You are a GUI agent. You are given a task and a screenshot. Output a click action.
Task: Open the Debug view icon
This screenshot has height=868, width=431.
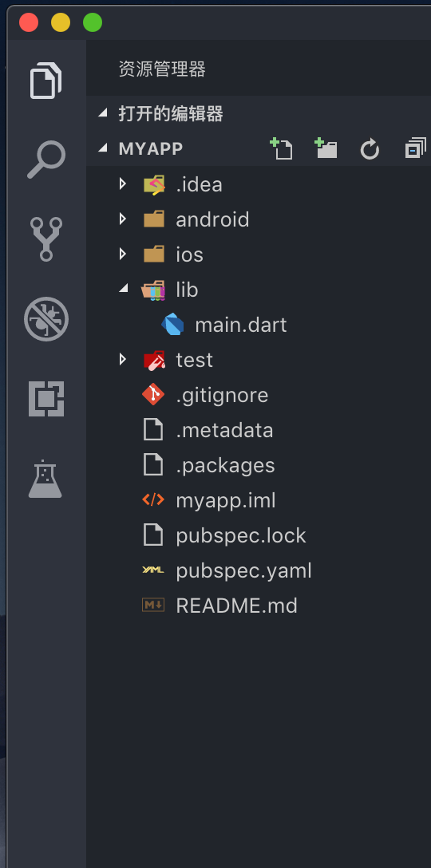coord(46,319)
